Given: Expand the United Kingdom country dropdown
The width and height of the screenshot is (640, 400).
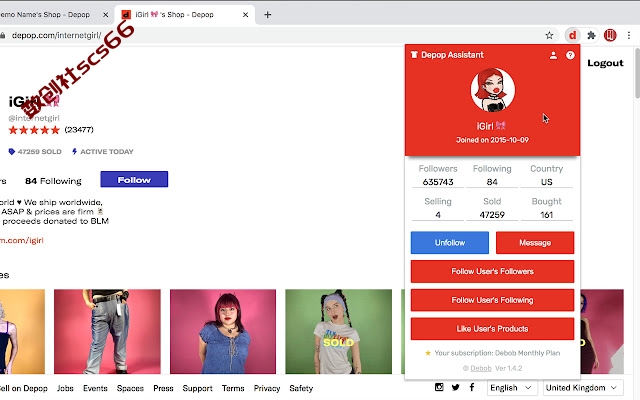Looking at the screenshot, I should 582,387.
